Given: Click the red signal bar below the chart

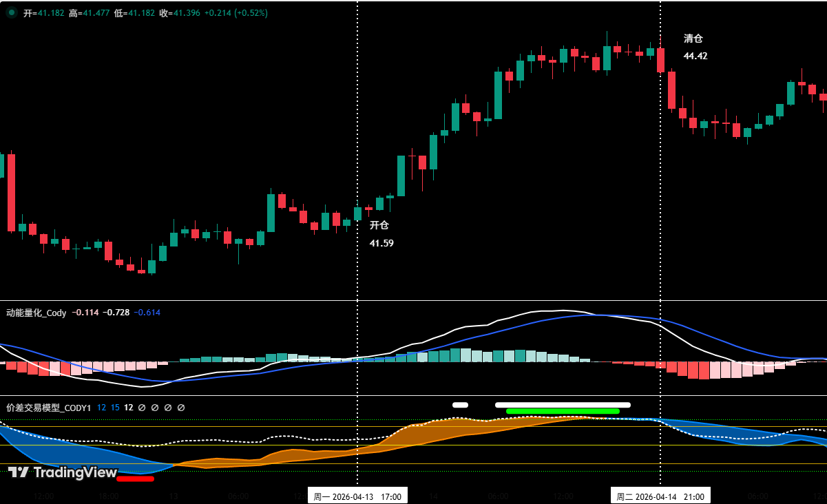Looking at the screenshot, I should pos(136,477).
